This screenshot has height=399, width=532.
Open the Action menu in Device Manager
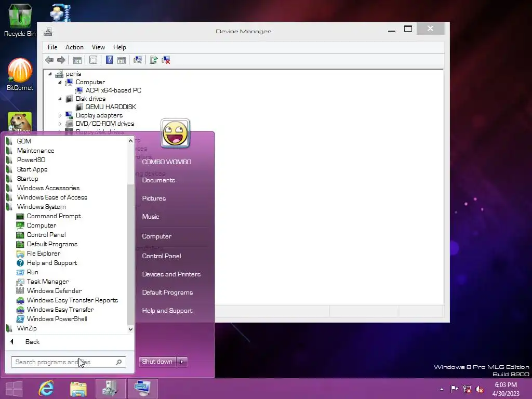pos(74,47)
